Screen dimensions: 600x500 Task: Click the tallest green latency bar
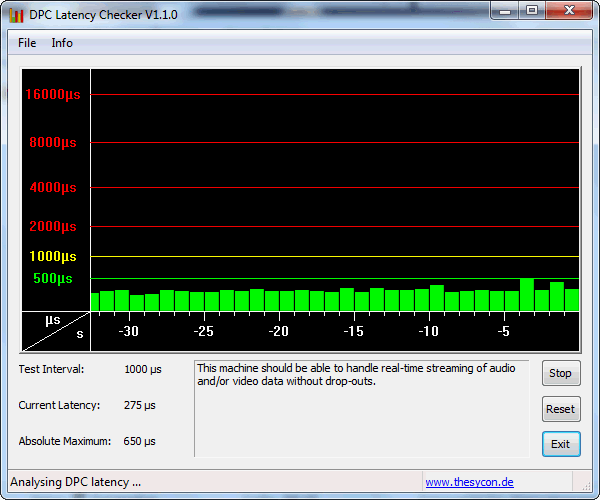point(527,295)
